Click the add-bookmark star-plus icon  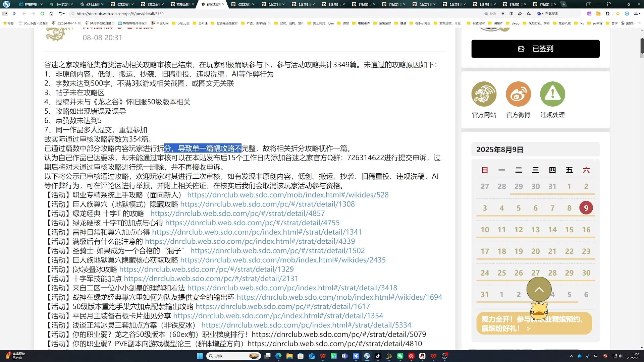click(529, 14)
